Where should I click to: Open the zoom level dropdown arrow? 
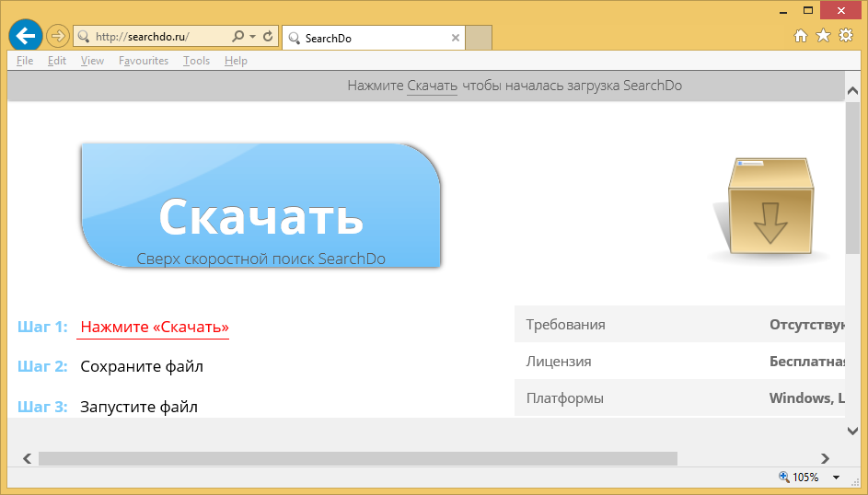[836, 478]
